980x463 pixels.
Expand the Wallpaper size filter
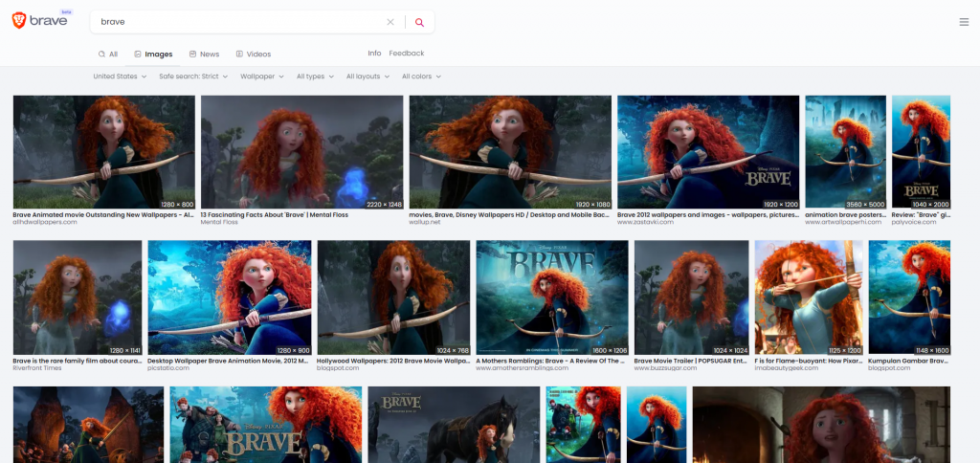(261, 77)
